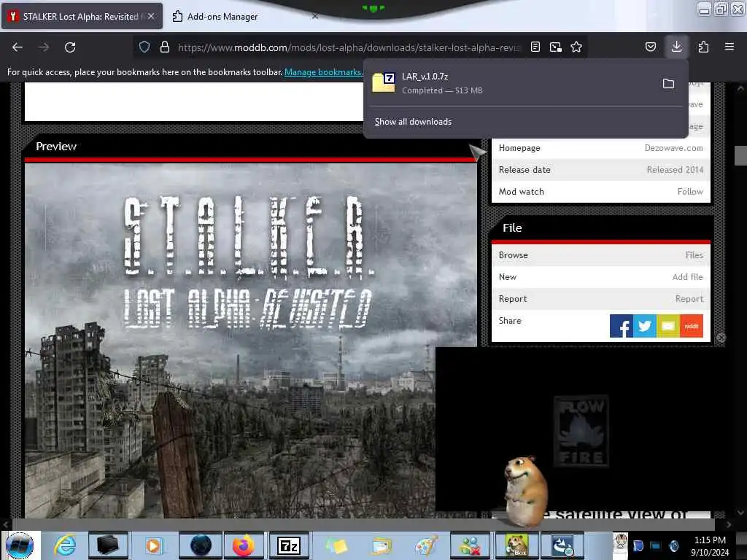
Task: Close the STALKER Lost Alpha tab
Action: pyautogui.click(x=150, y=16)
